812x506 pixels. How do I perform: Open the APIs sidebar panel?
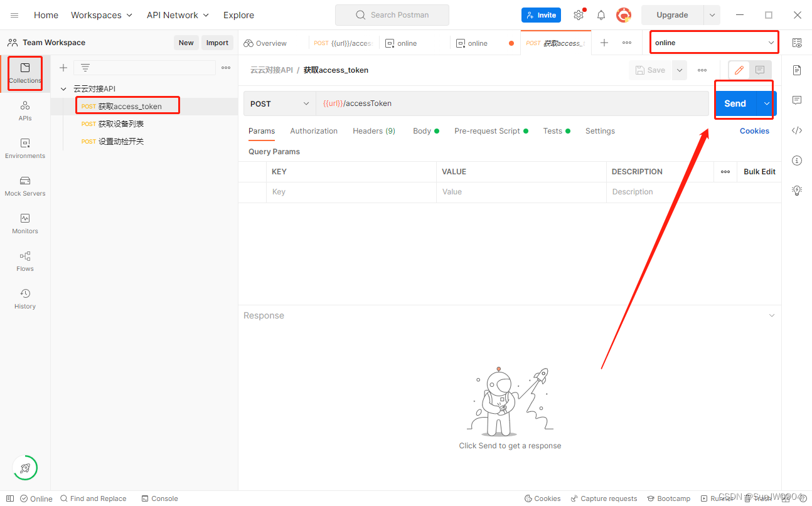pos(25,111)
